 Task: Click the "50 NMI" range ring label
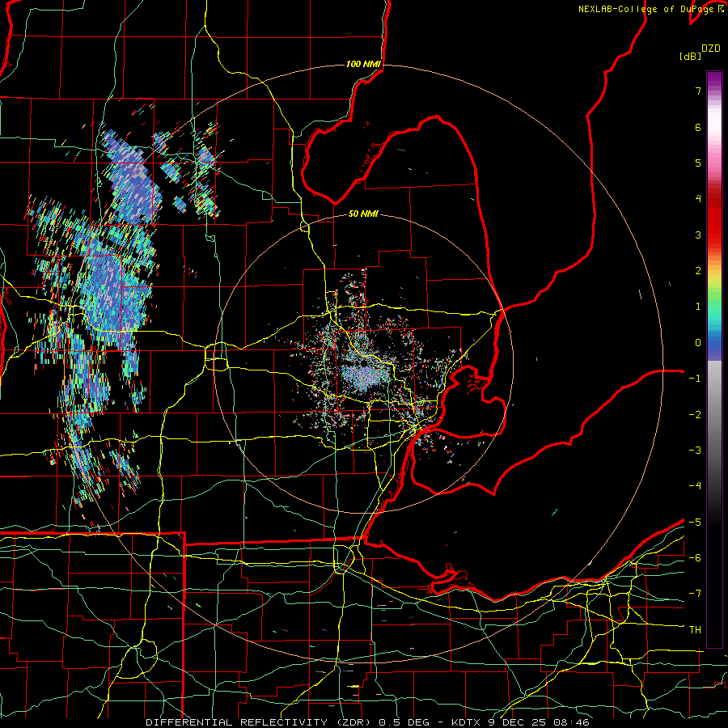point(363,214)
